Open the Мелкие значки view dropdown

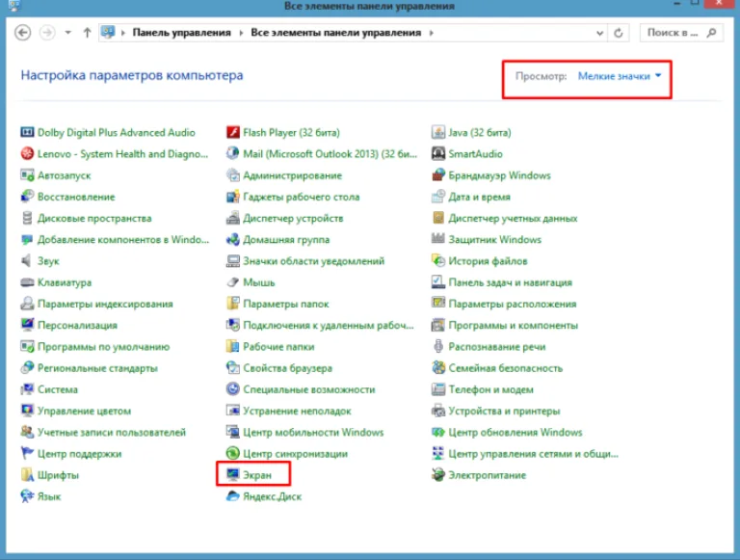620,76
